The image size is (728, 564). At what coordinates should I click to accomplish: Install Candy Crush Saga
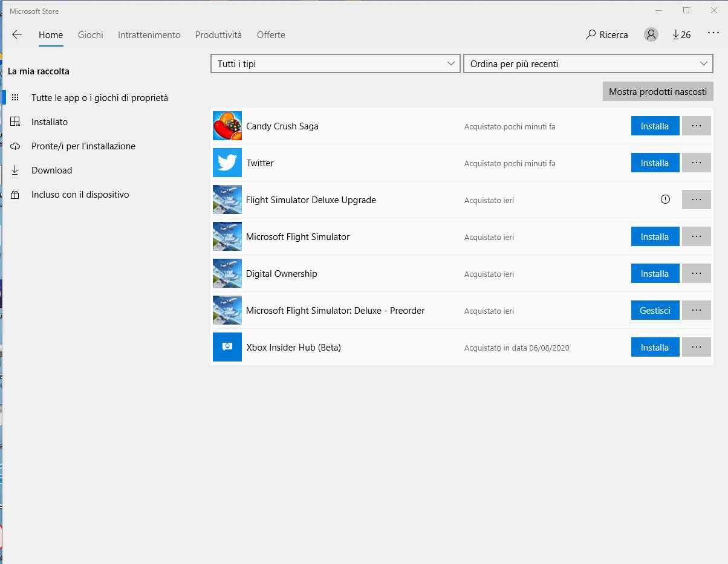pyautogui.click(x=655, y=126)
